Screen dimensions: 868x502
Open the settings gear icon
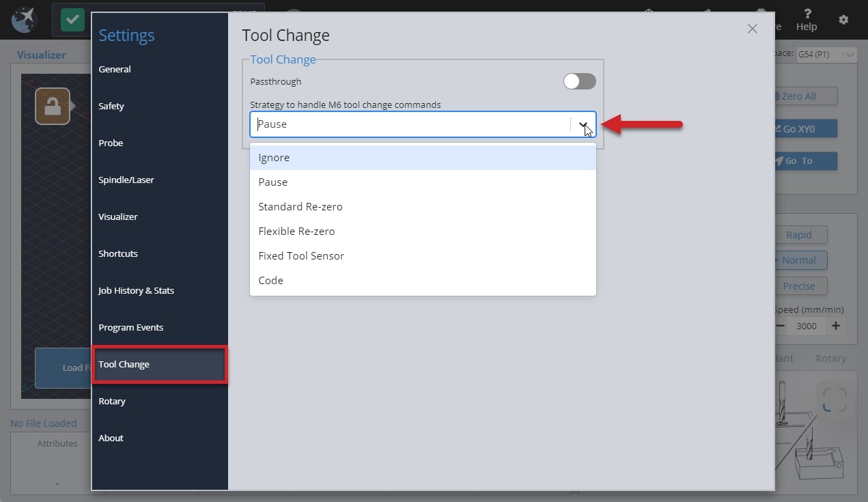click(x=843, y=20)
